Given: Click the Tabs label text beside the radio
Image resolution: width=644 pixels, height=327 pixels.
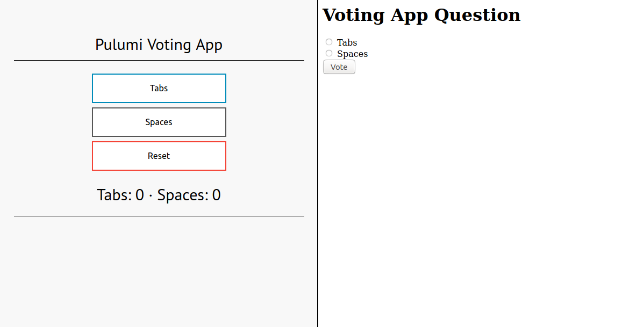Looking at the screenshot, I should tap(347, 42).
